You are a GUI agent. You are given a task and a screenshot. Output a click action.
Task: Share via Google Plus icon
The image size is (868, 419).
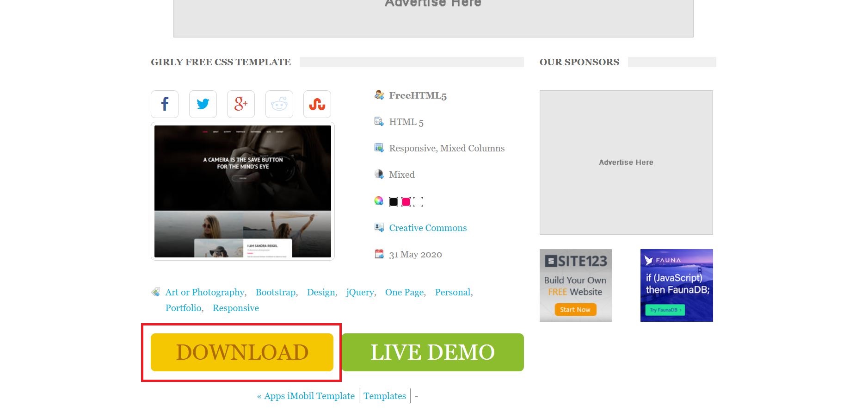point(241,104)
